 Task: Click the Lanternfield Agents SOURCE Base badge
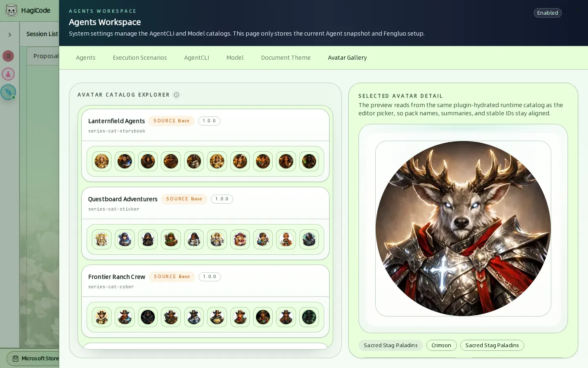coord(171,121)
